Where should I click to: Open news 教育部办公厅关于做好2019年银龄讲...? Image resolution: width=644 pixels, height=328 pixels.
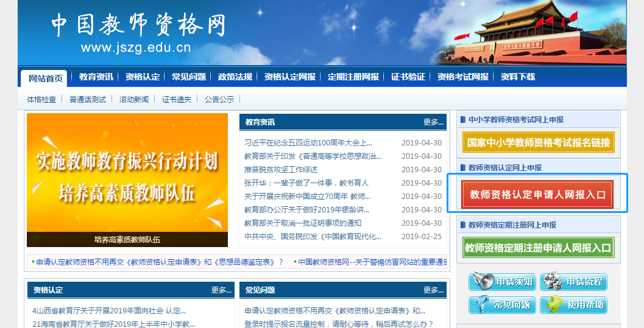307,210
